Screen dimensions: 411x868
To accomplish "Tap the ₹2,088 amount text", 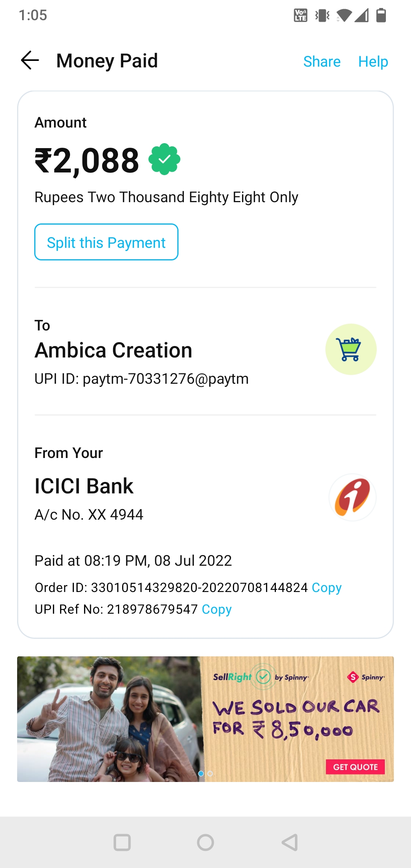I will pos(87,161).
